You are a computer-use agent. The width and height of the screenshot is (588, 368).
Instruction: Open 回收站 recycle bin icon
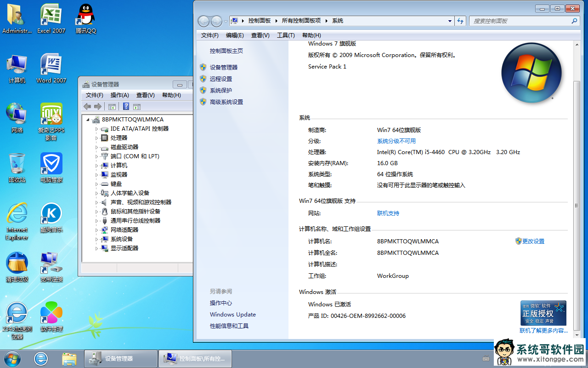pos(17,168)
